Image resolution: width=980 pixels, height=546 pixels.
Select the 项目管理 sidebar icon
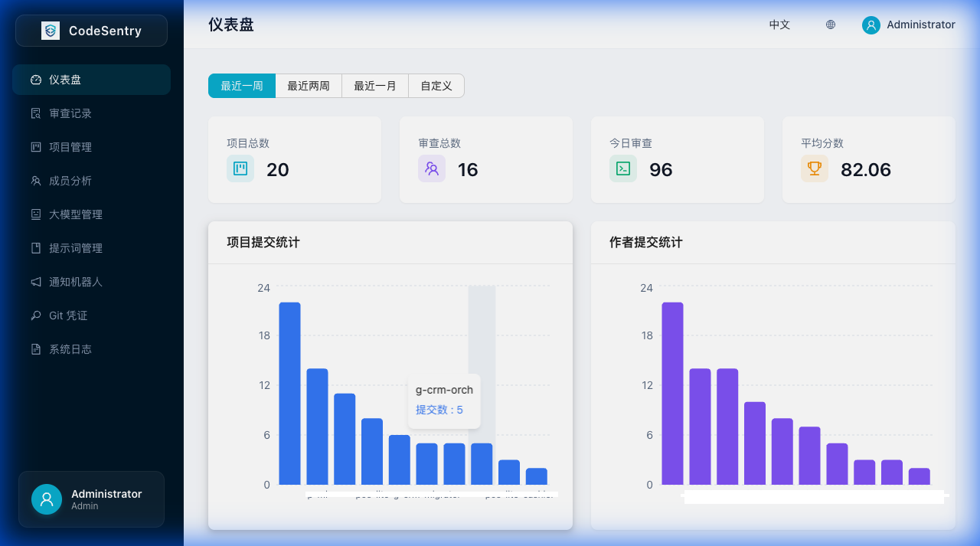(35, 147)
